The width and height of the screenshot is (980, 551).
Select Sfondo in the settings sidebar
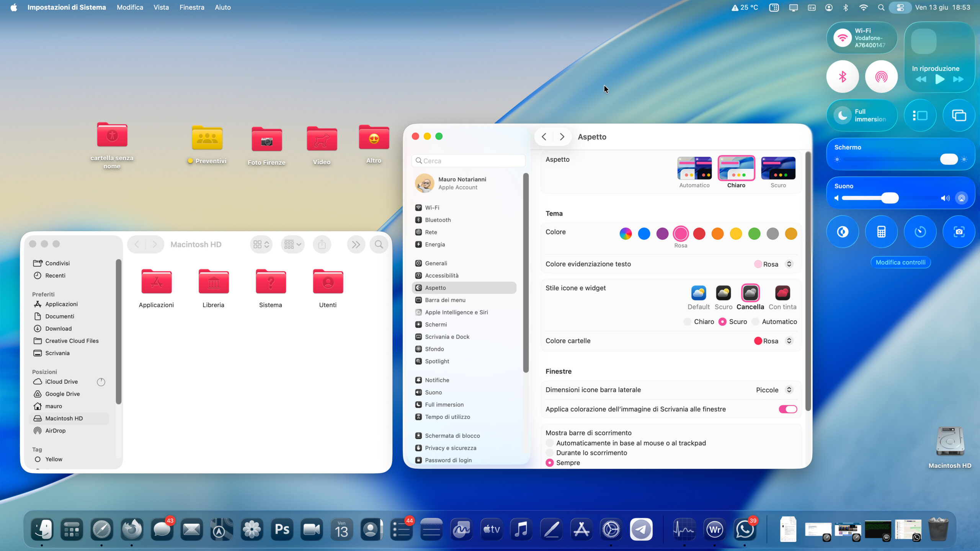click(x=434, y=349)
